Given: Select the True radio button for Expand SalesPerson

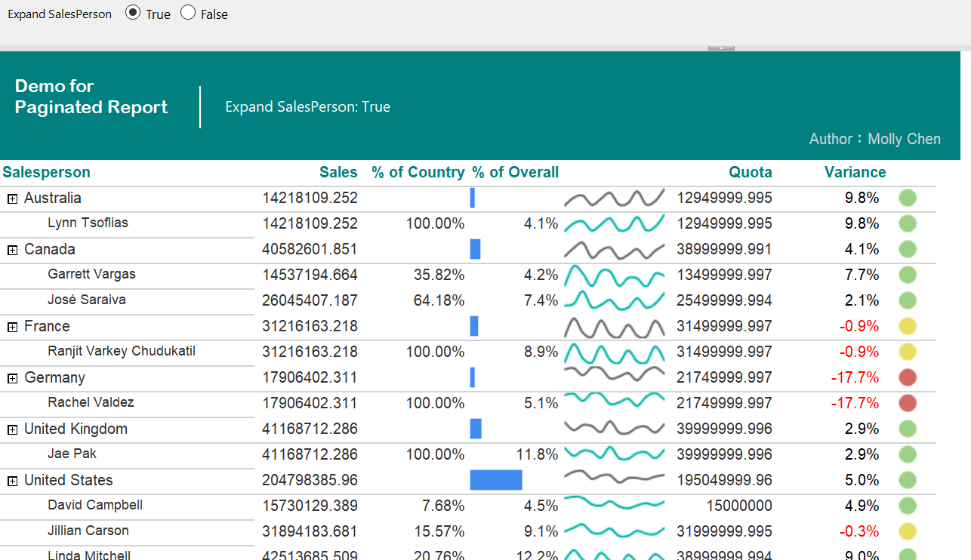Looking at the screenshot, I should click(x=133, y=13).
